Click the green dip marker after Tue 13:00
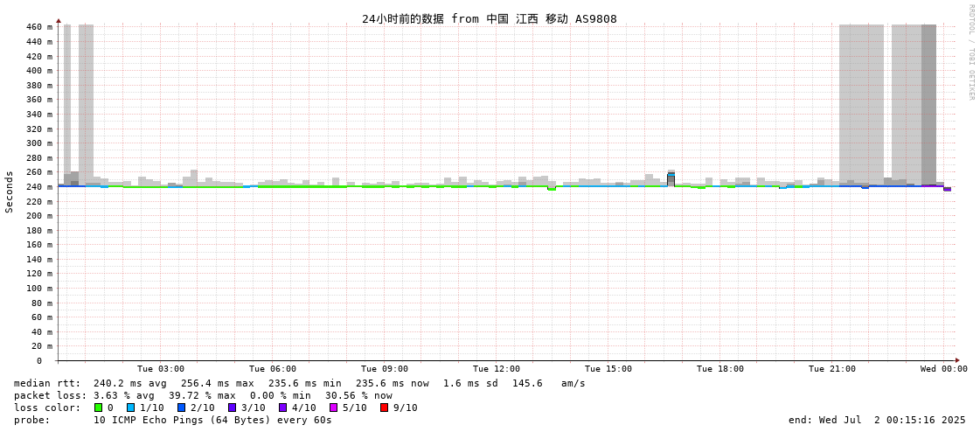This screenshot has width=980, height=432. pos(552,189)
